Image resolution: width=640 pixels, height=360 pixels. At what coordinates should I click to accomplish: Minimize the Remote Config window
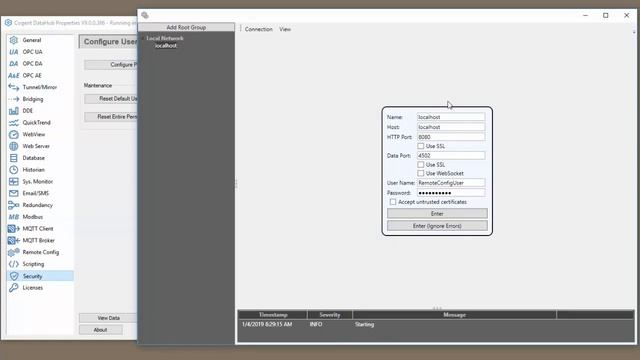click(x=585, y=15)
